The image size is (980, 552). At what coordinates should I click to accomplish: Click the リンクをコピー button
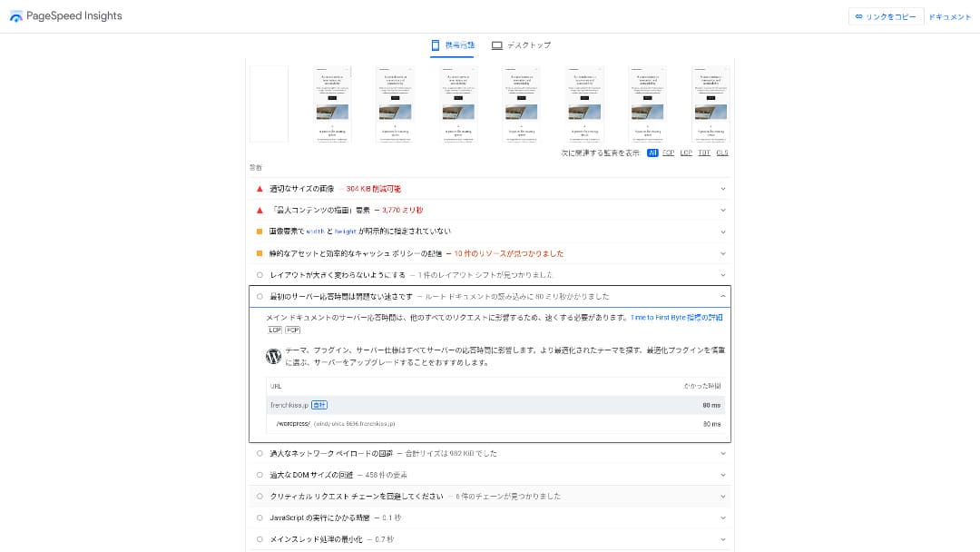886,16
